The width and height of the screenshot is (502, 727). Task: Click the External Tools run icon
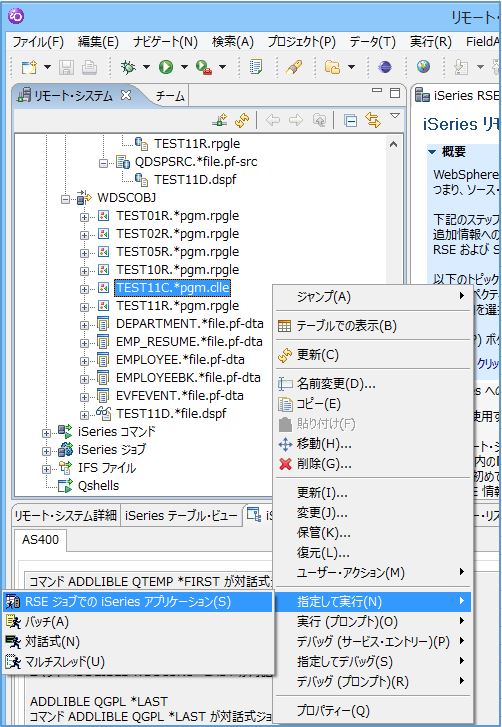point(203,68)
